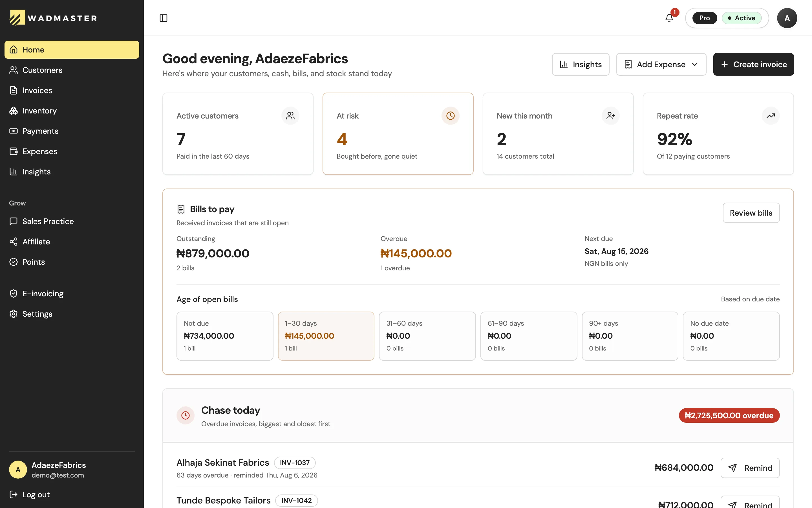Select the No due date aging bucket
812x508 pixels.
(731, 336)
